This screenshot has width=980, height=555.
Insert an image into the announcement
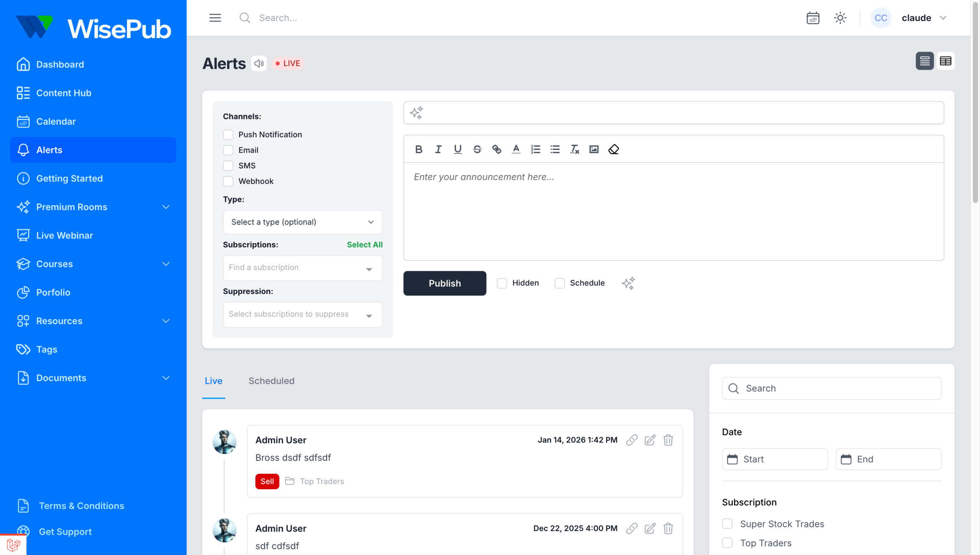(x=593, y=149)
